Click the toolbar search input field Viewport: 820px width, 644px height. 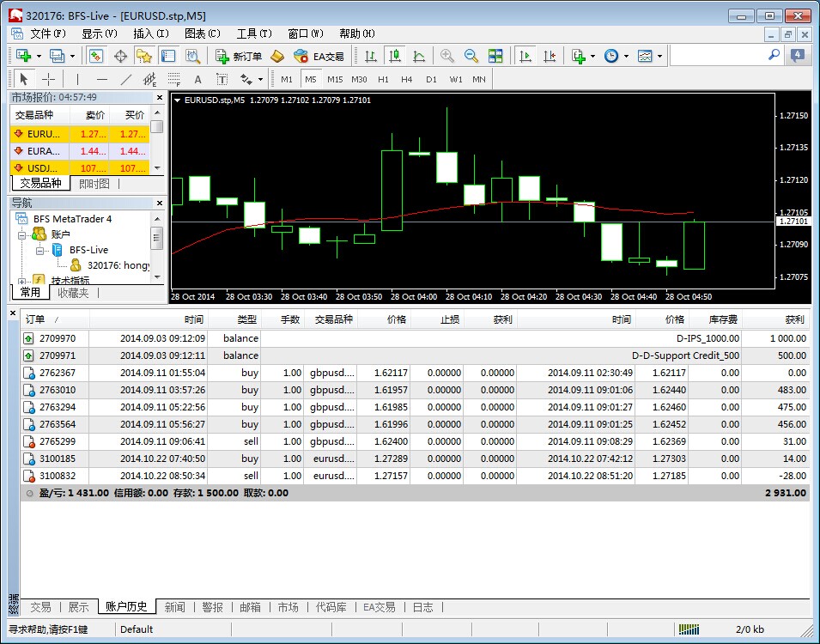tap(718, 56)
